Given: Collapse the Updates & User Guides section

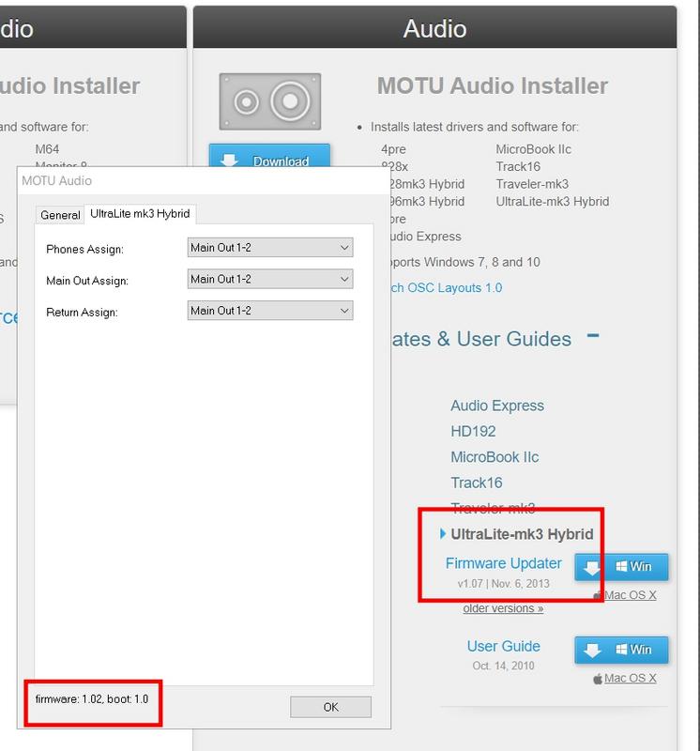Looking at the screenshot, I should (x=593, y=336).
